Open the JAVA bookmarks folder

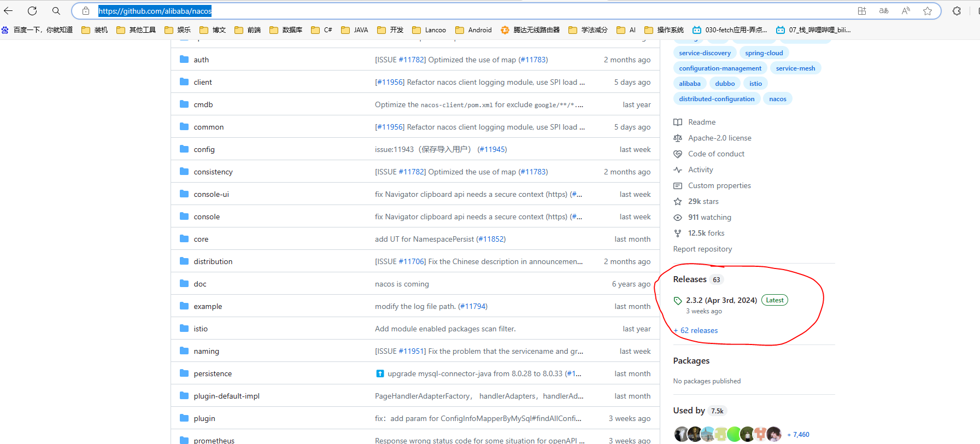click(x=355, y=30)
